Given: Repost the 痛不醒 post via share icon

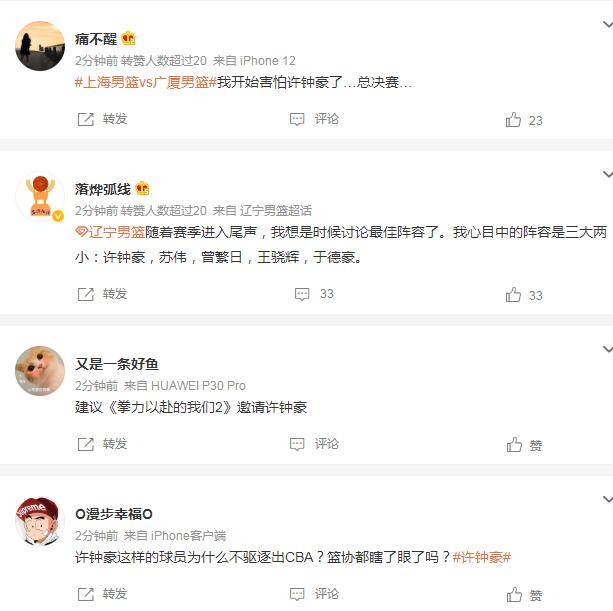Looking at the screenshot, I should pos(102,119).
